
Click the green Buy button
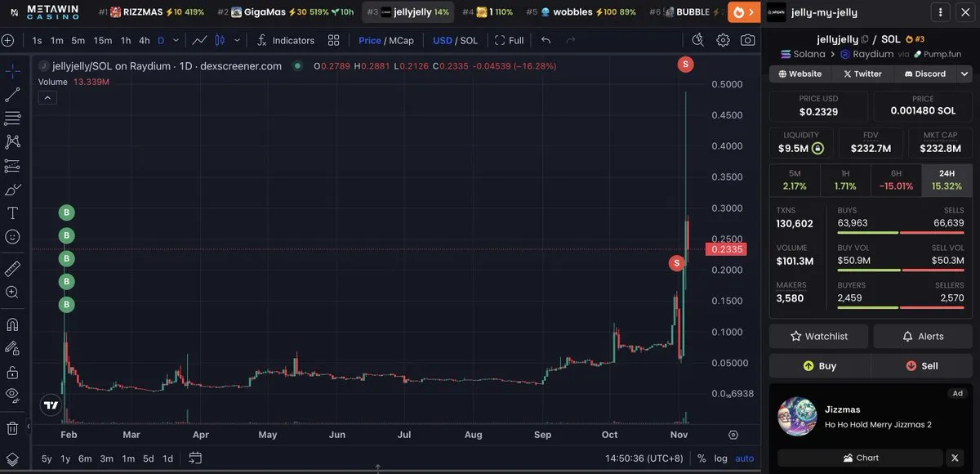(819, 365)
